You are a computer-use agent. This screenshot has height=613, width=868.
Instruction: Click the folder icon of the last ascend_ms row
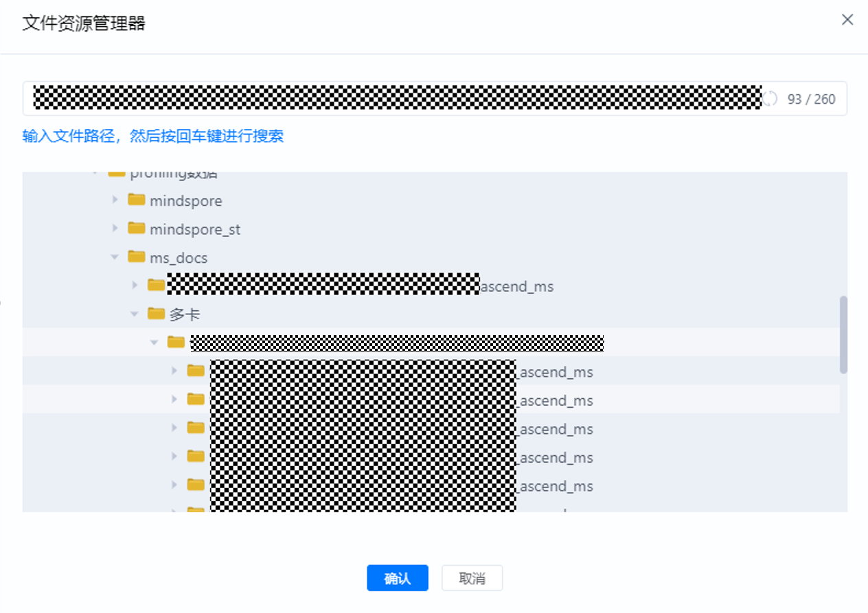197,486
